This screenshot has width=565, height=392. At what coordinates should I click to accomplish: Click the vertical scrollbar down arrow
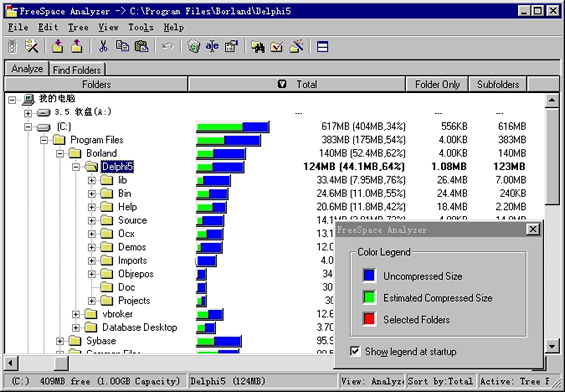(552, 346)
